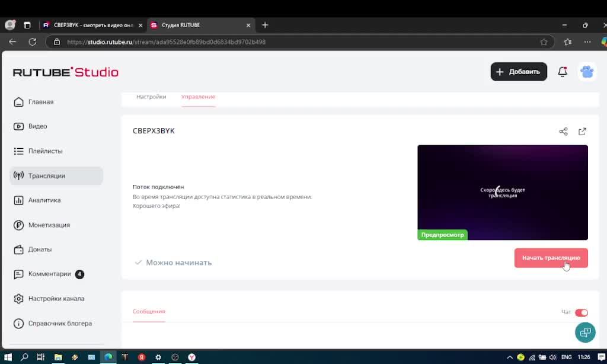Open the taskbar notification center
Screen dimensions: 607x364
(x=601, y=357)
